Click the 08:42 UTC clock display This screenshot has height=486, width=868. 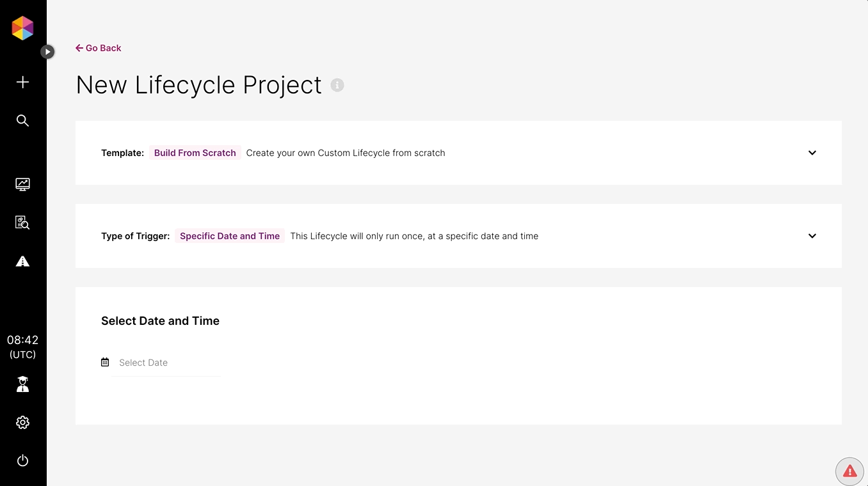coord(22,347)
